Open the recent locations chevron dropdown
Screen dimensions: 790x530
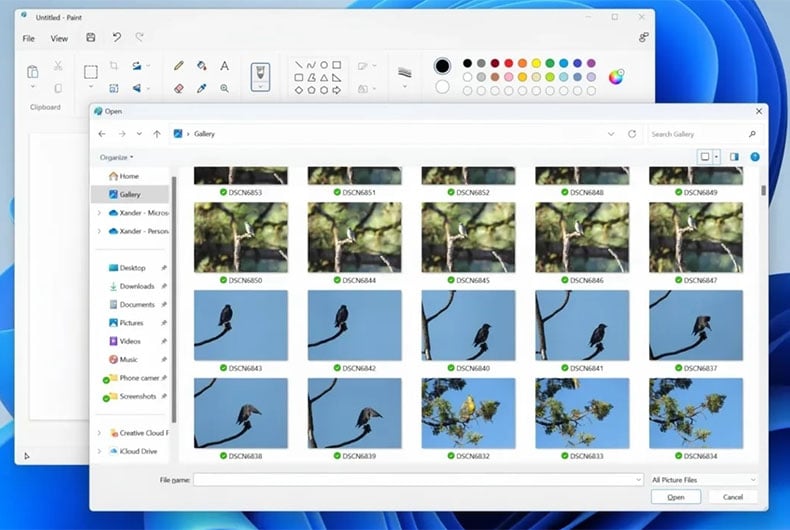(139, 134)
